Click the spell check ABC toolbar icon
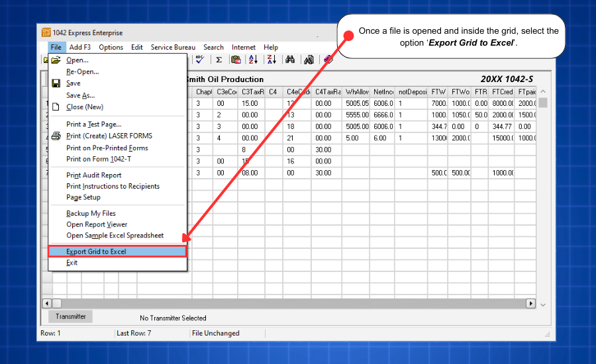This screenshot has height=364, width=596. 199,60
